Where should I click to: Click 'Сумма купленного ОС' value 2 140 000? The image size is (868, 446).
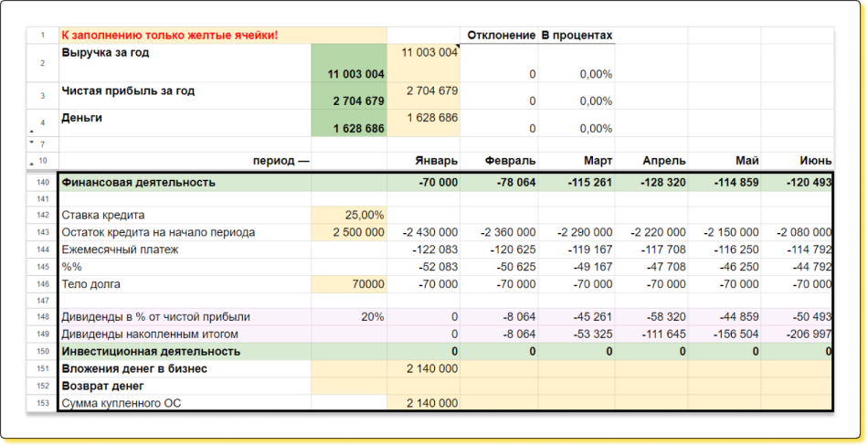(x=424, y=402)
